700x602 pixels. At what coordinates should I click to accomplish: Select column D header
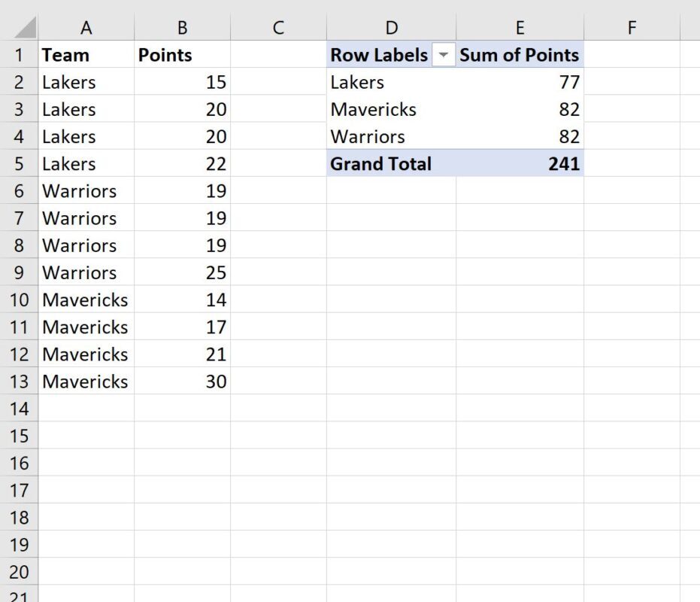tap(392, 28)
